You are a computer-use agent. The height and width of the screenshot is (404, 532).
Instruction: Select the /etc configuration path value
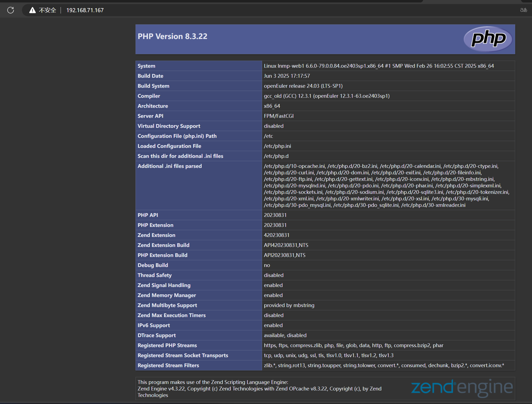point(269,136)
